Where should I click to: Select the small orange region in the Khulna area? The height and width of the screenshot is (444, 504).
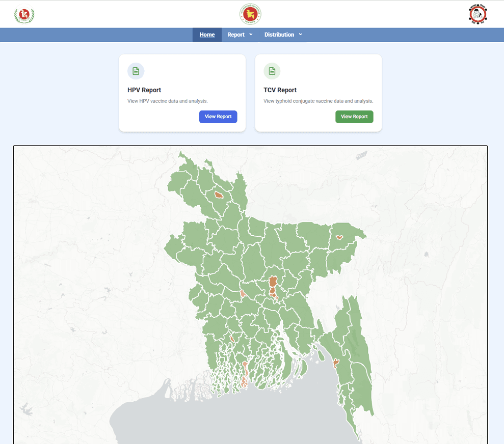[x=232, y=339]
